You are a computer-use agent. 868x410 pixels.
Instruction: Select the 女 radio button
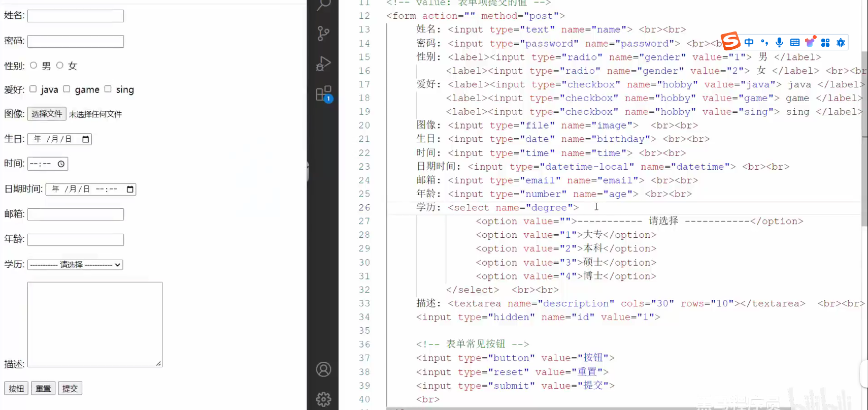coord(60,65)
